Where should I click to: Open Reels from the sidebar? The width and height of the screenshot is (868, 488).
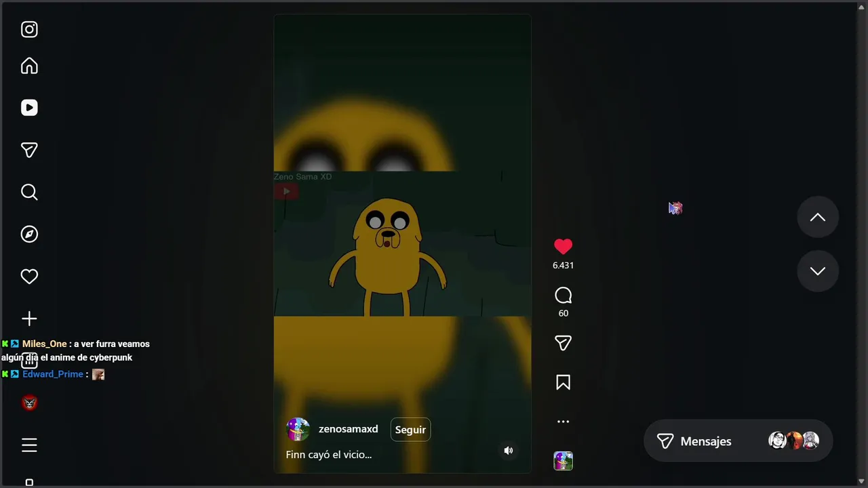pos(29,108)
